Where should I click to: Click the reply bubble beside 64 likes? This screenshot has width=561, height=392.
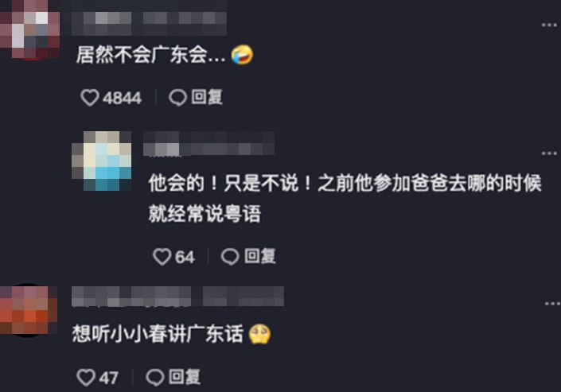(230, 257)
